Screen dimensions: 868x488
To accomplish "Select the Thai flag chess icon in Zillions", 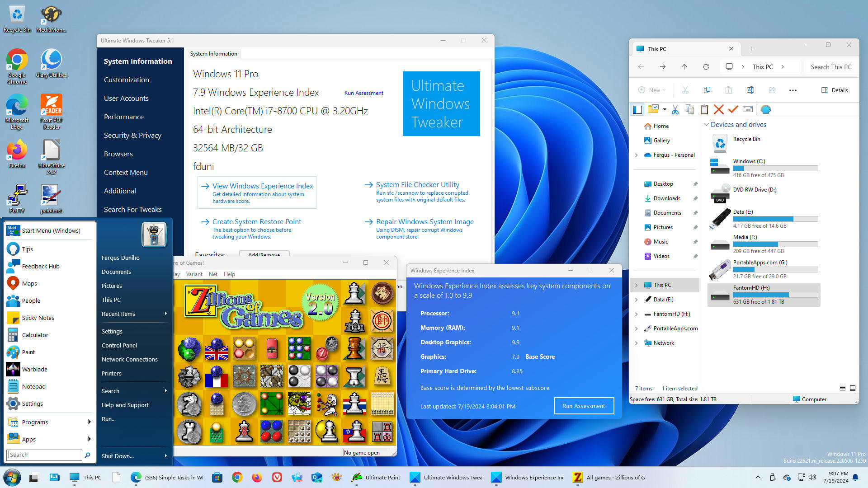I will (354, 404).
